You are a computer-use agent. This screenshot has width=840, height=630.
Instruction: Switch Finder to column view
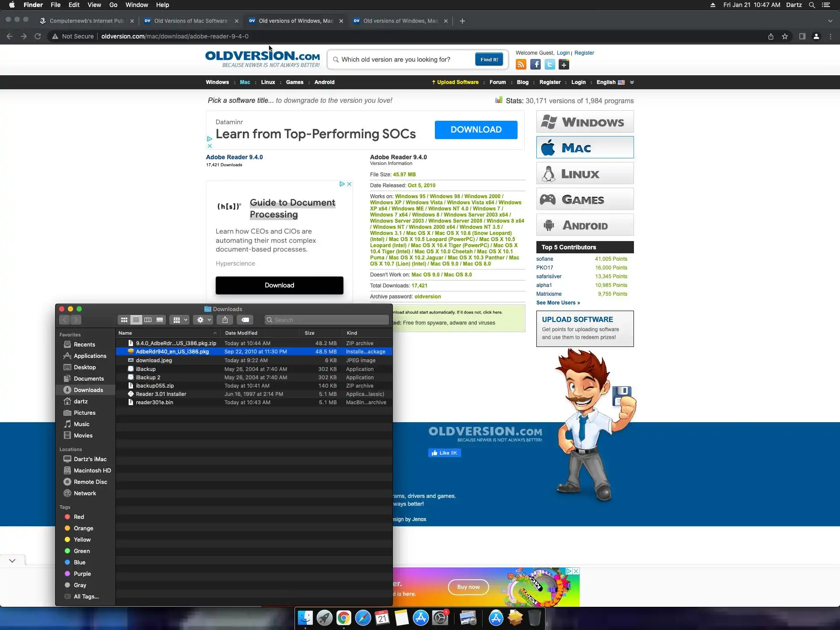coord(148,320)
